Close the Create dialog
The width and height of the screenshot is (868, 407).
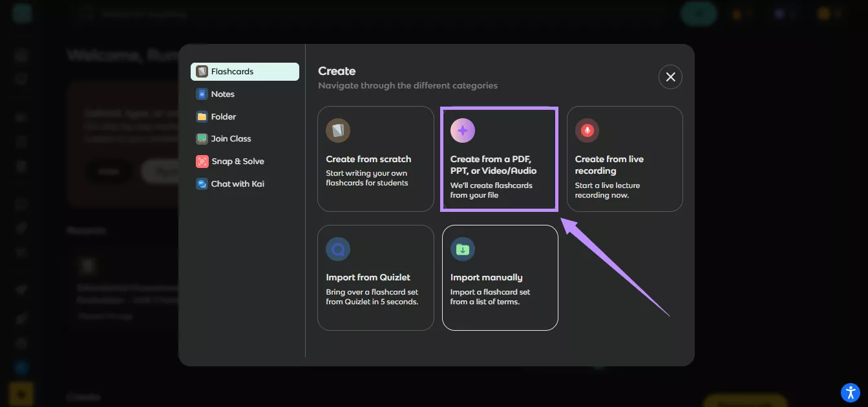670,76
